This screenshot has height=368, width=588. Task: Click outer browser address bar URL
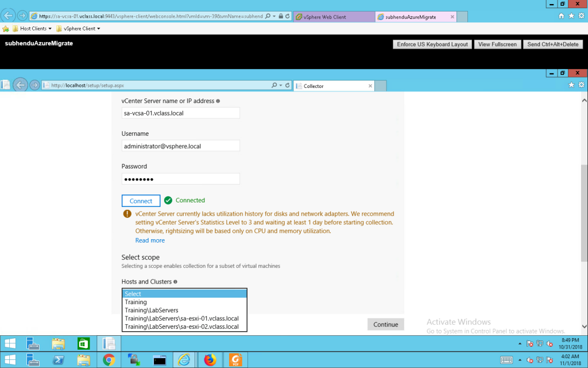pos(151,16)
